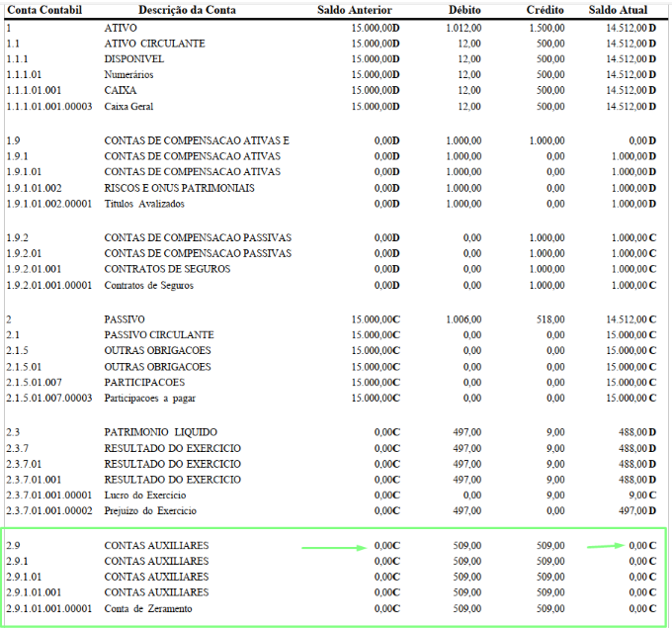Image resolution: width=672 pixels, height=630 pixels.
Task: Click the Crédito column header
Action: [545, 10]
